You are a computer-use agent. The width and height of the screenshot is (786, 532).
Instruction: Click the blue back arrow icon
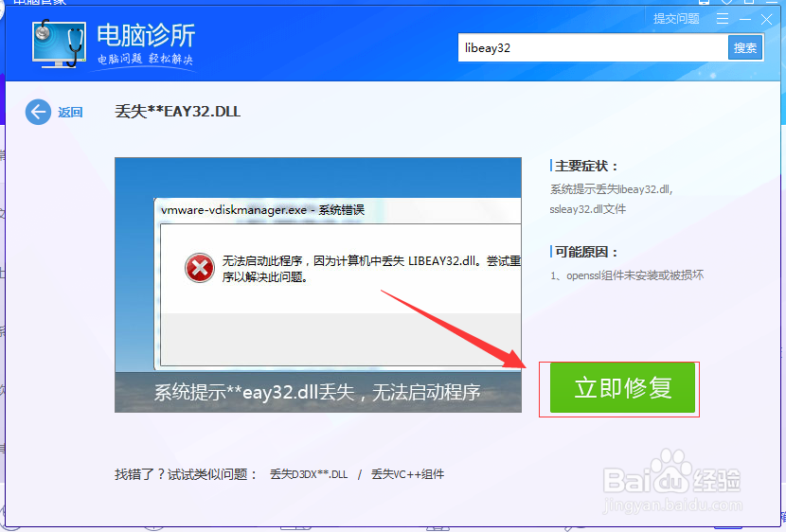click(x=38, y=112)
